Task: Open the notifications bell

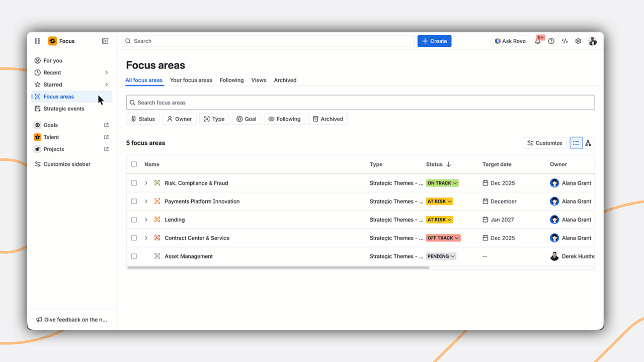Action: (x=538, y=41)
